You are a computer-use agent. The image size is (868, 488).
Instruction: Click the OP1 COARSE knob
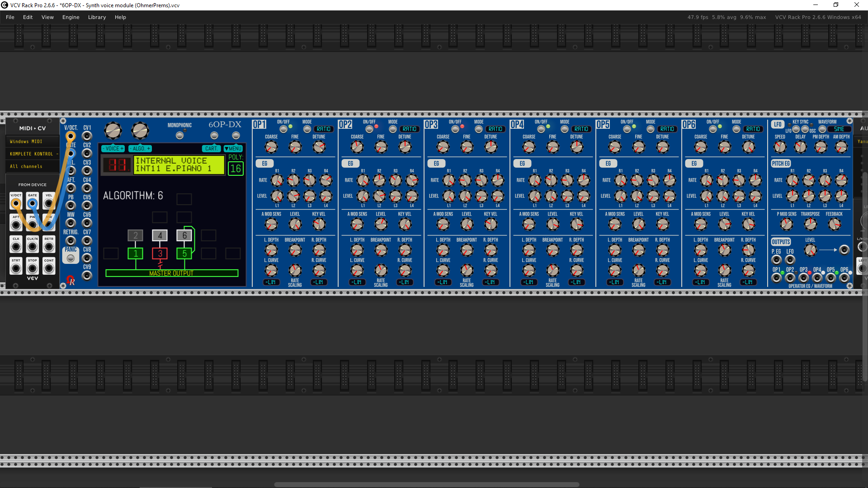(x=271, y=147)
